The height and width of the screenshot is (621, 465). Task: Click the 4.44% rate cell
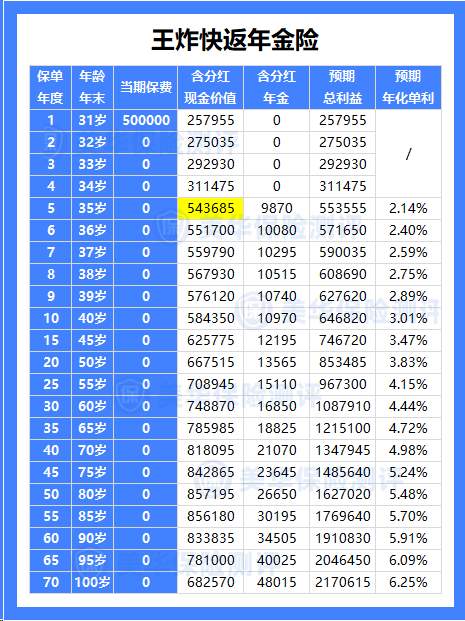(x=408, y=406)
